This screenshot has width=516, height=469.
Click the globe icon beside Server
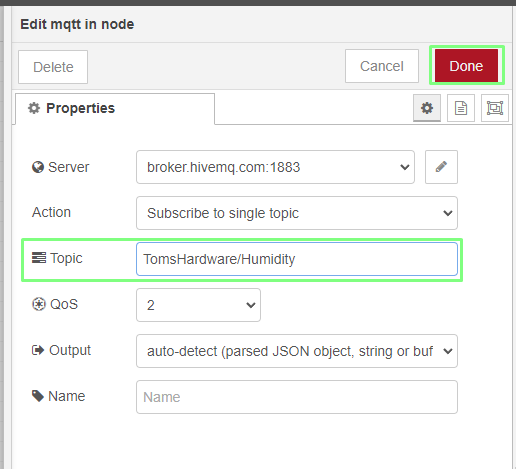(38, 167)
